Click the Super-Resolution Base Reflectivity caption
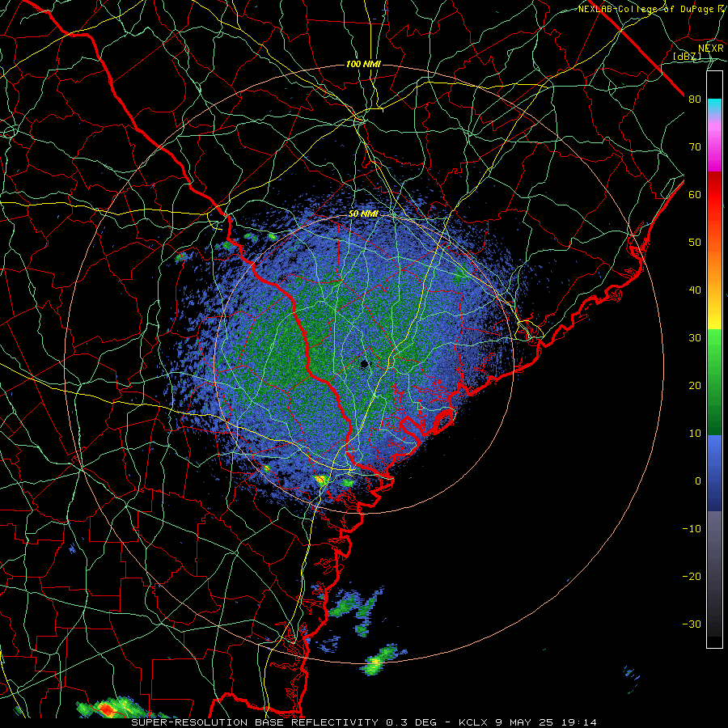The image size is (728, 728). click(x=363, y=722)
